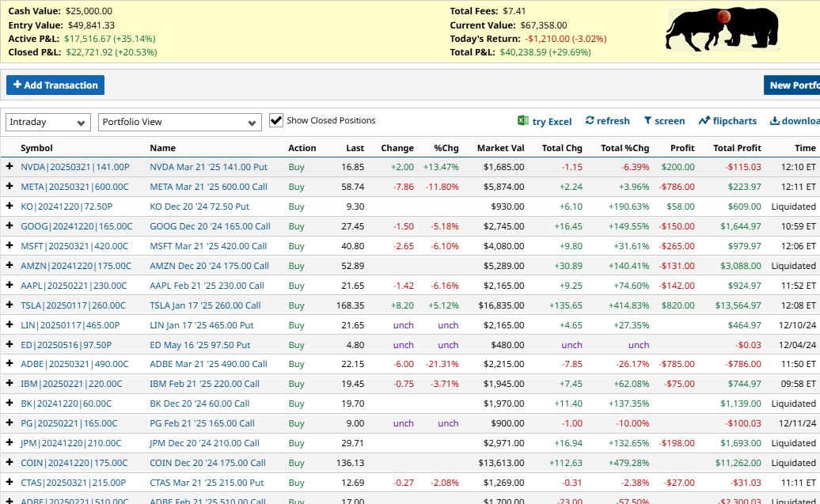This screenshot has height=504, width=820.
Task: Open flipcharts icon link
Action: [727, 121]
